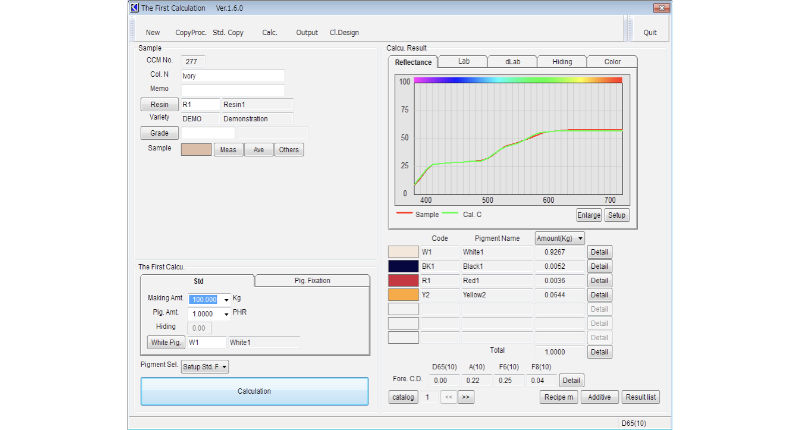This screenshot has width=800, height=430.
Task: Expand the Amount(Kg) unit dropdown
Action: 580,238
